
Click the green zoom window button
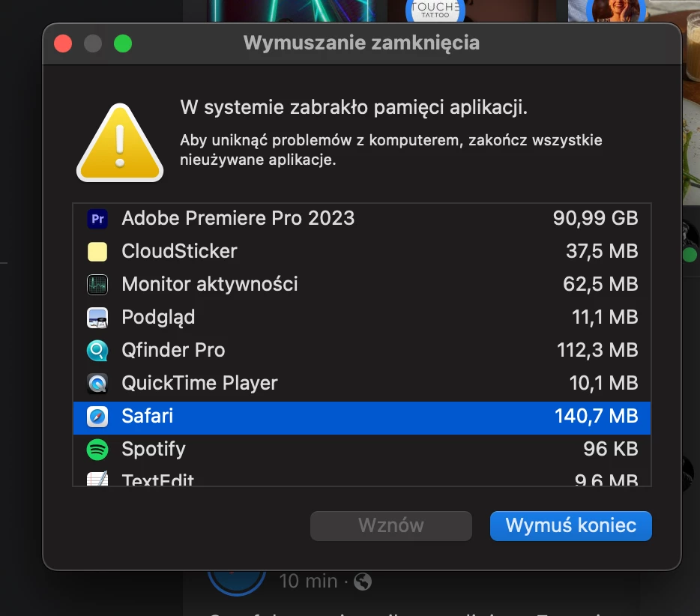point(123,43)
